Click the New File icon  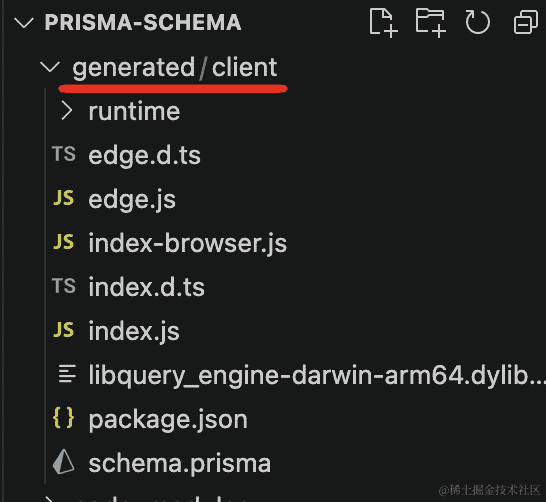(x=383, y=23)
